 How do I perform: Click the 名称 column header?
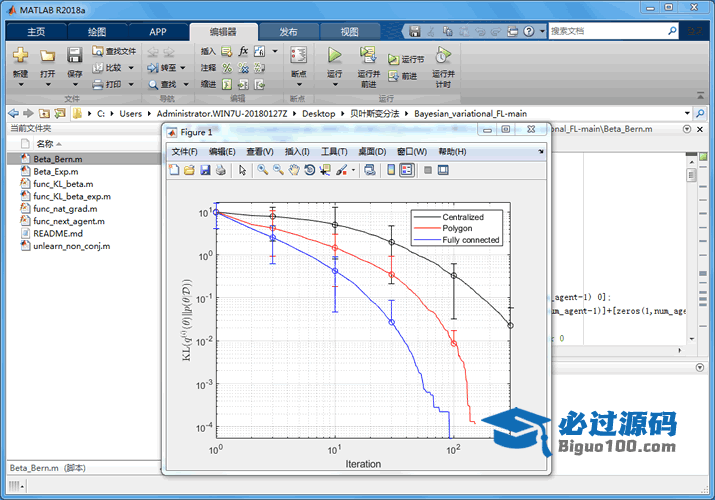point(45,144)
